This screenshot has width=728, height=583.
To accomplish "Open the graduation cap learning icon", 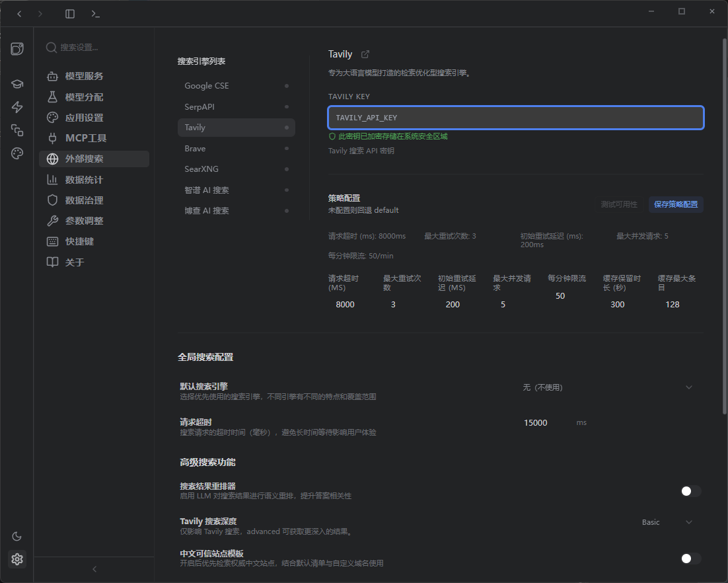I will pos(17,84).
